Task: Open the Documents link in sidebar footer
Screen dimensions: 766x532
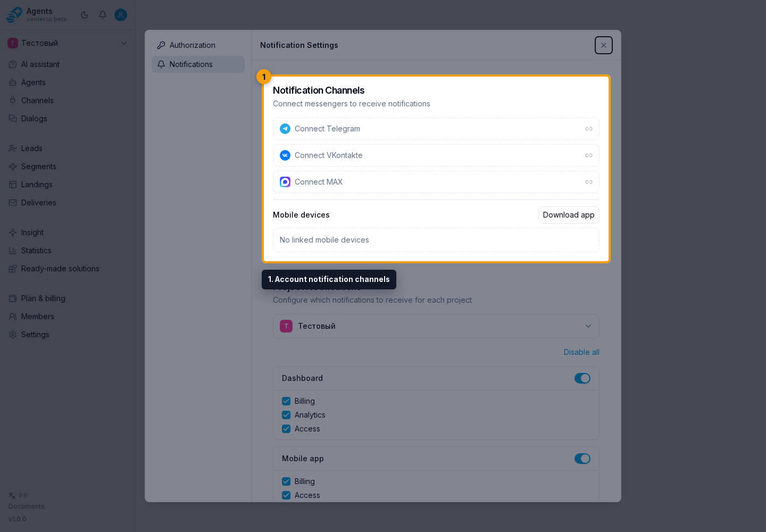Action: [27, 506]
